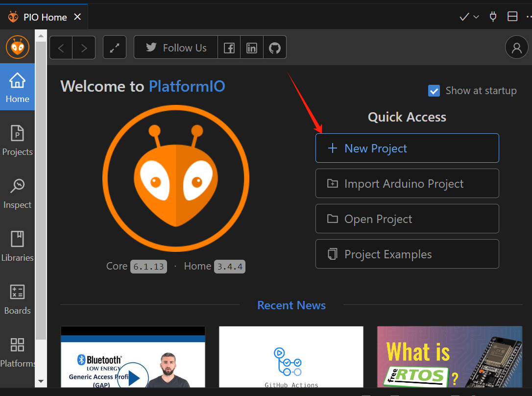Open the What is FreeRTOS news thumbnail
This screenshot has width=532, height=396.
point(450,357)
